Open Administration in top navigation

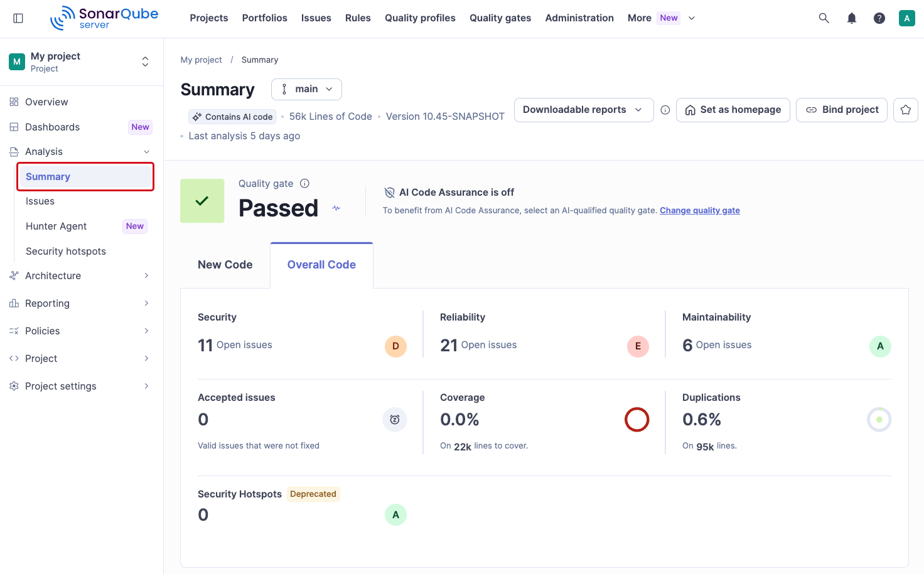click(x=579, y=18)
